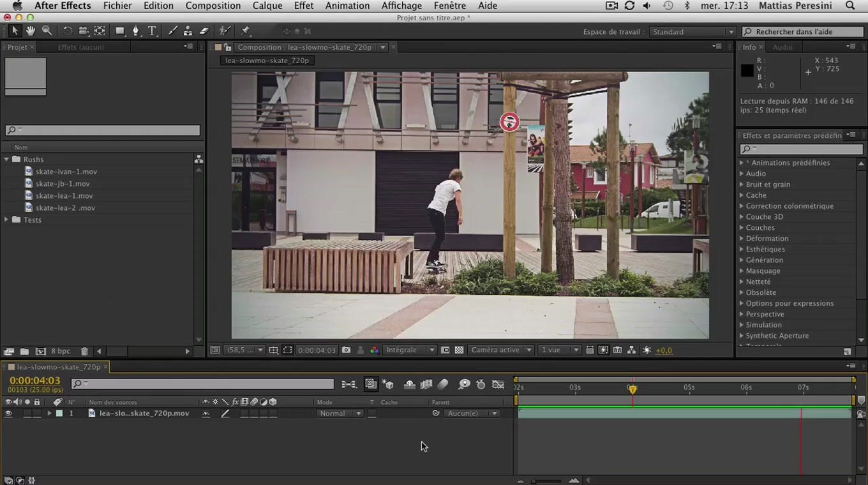Expand the Correction colorimétrique effects category

click(742, 206)
